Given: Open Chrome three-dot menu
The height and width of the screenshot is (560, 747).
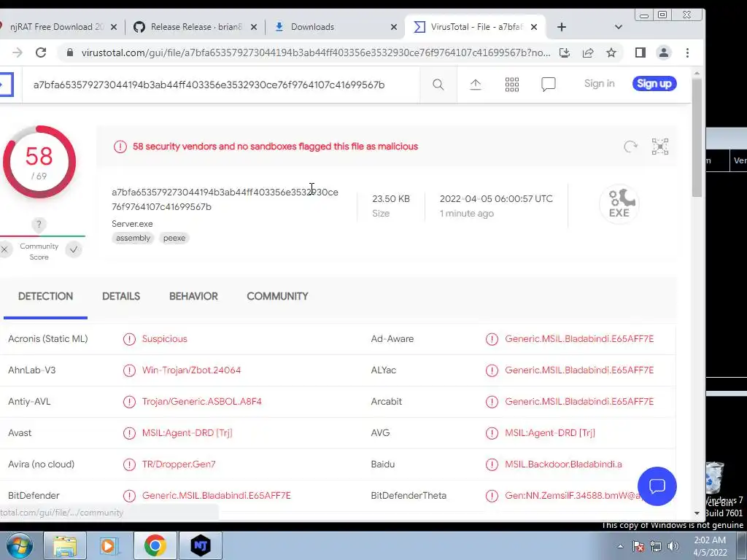Looking at the screenshot, I should click(687, 52).
